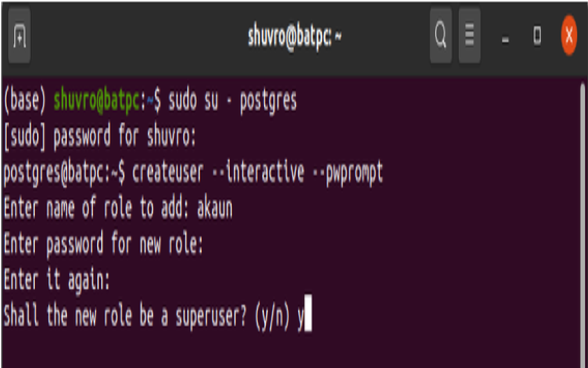This screenshot has height=368, width=588.
Task: Click the "sudo su - postgres" command text
Action: coord(233,101)
